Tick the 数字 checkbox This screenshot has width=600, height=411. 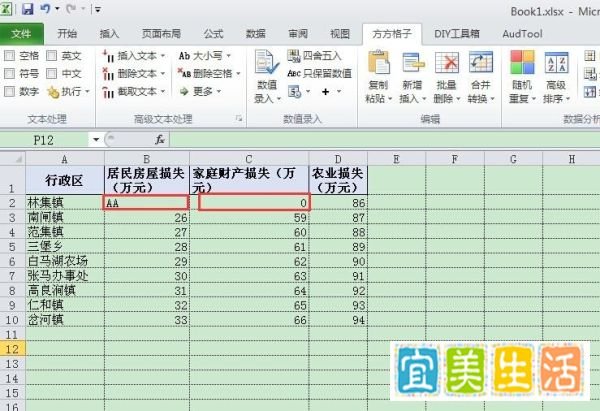point(10,91)
